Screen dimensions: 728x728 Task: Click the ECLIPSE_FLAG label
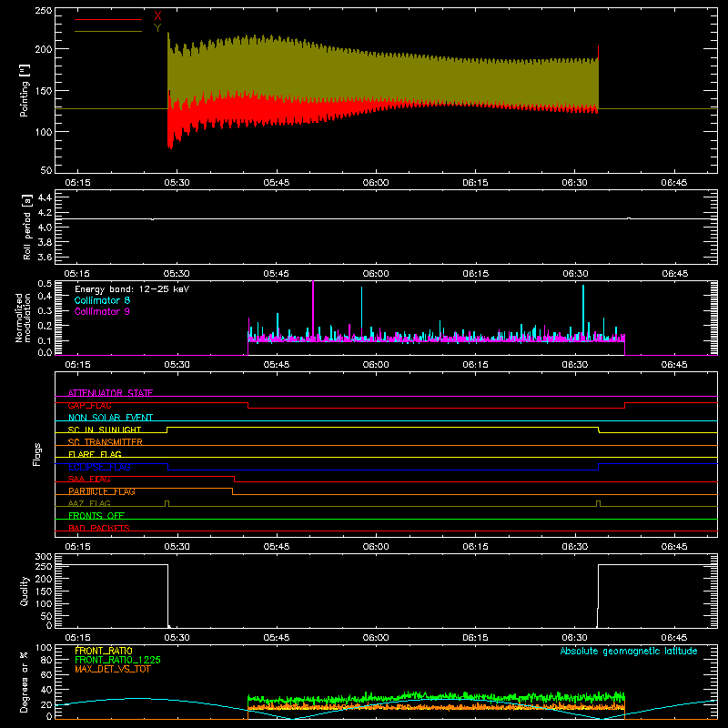point(99,467)
